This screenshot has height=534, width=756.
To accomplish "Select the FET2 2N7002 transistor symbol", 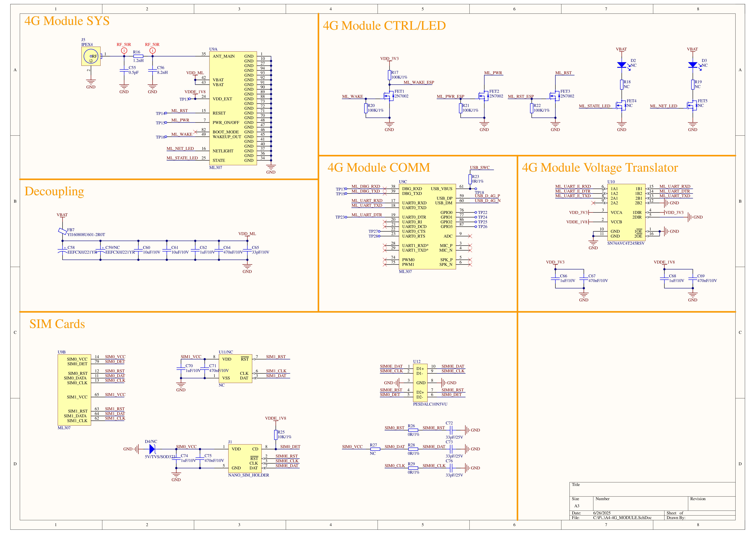I will [x=484, y=96].
